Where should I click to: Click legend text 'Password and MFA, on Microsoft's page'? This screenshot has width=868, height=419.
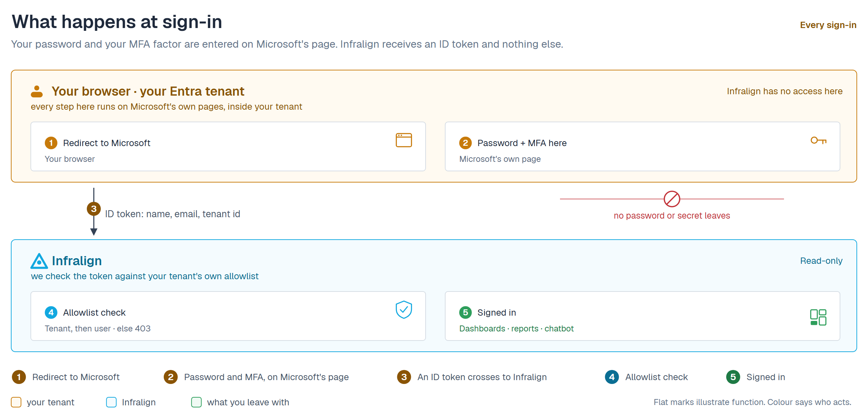266,377
